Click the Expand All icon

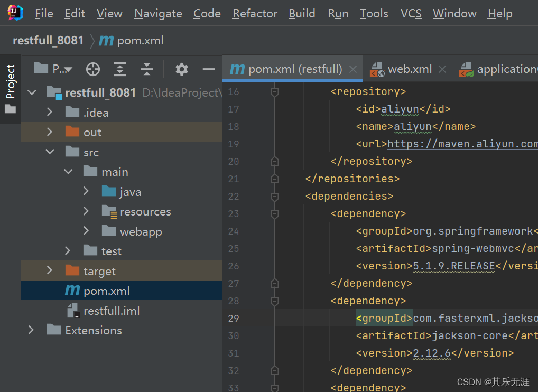[120, 69]
